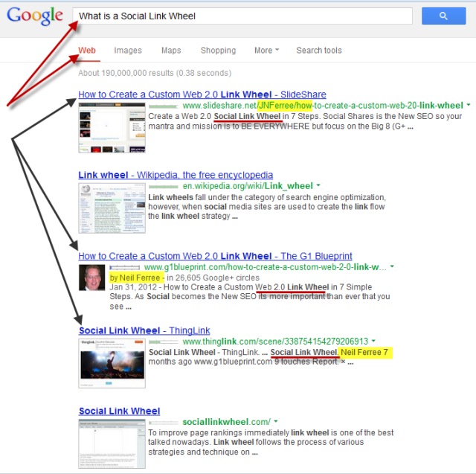Expand the g1blueprint.com URL dropdown arrow

(x=392, y=266)
